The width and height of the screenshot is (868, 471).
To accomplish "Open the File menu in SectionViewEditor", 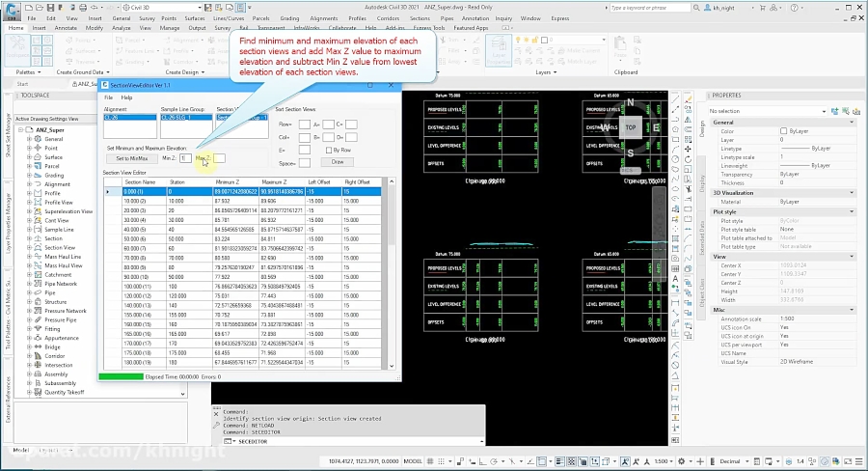I will [x=109, y=97].
